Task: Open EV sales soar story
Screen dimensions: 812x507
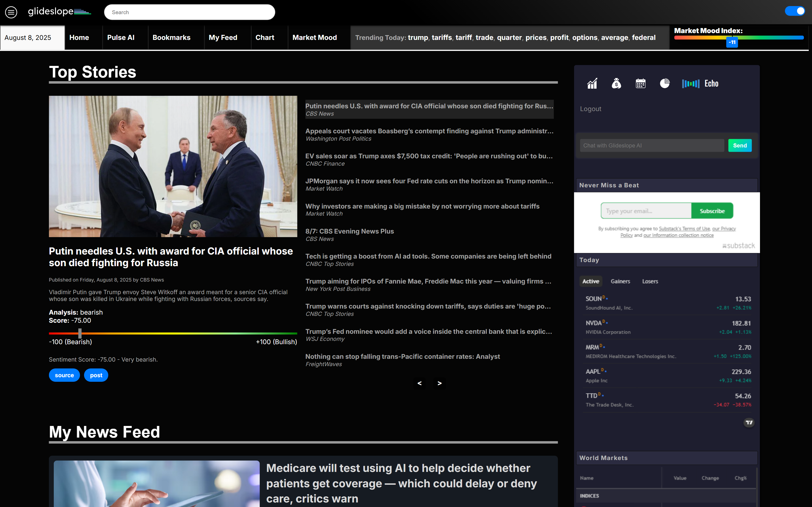Action: [x=429, y=160]
